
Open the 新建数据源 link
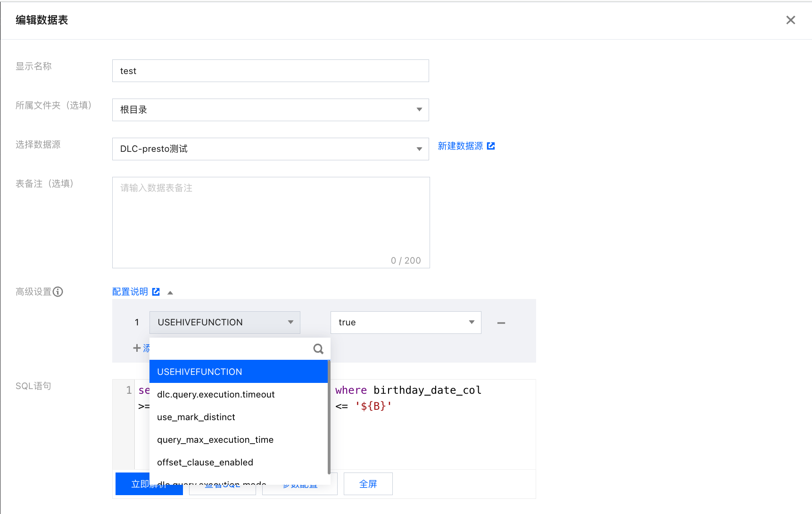(460, 146)
